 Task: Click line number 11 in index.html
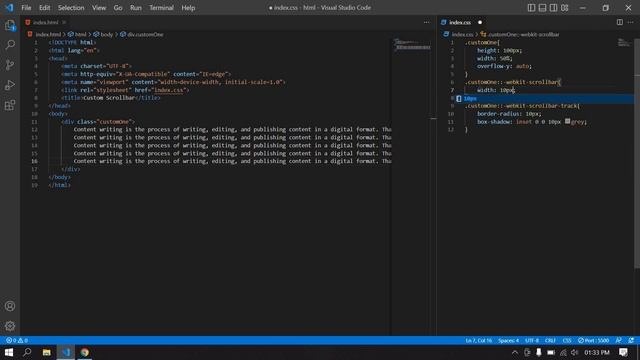click(34, 122)
